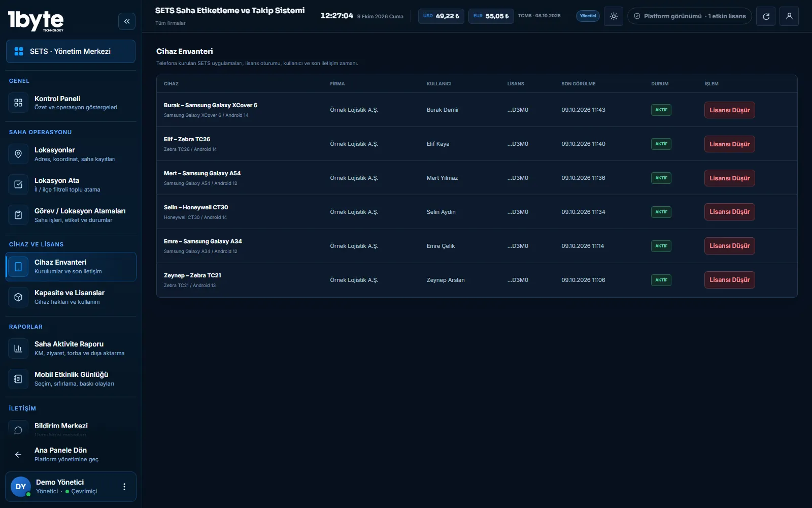Open Platform görünümü license indicator

click(690, 16)
